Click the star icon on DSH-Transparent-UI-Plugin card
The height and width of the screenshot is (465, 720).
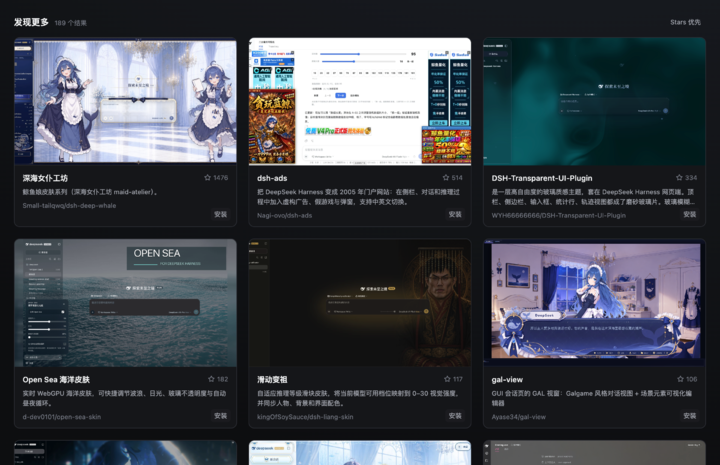pyautogui.click(x=679, y=178)
